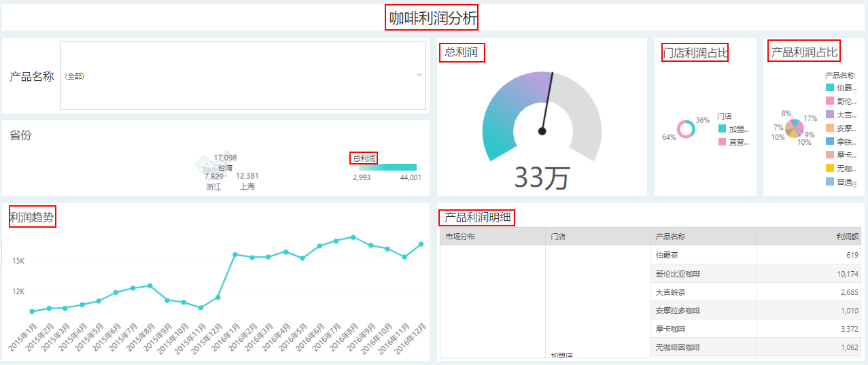The height and width of the screenshot is (365, 868).
Task: Click the 产品利润占比 pie chart
Action: click(793, 128)
